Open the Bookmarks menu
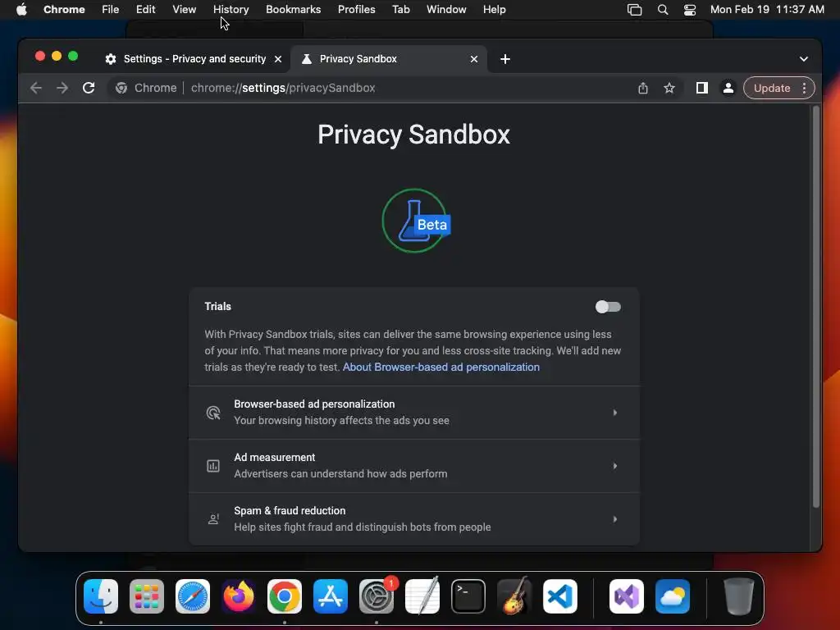The height and width of the screenshot is (630, 840). (x=293, y=9)
